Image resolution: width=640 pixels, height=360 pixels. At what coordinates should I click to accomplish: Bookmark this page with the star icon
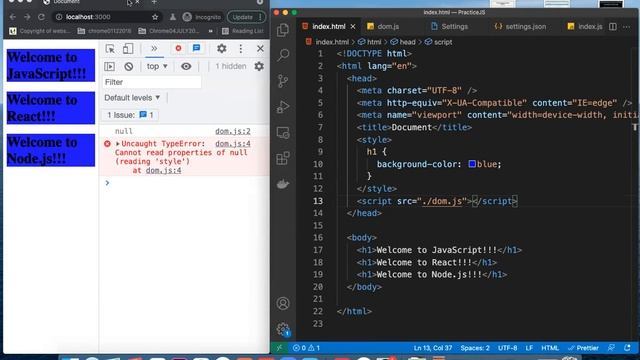pyautogui.click(x=155, y=17)
